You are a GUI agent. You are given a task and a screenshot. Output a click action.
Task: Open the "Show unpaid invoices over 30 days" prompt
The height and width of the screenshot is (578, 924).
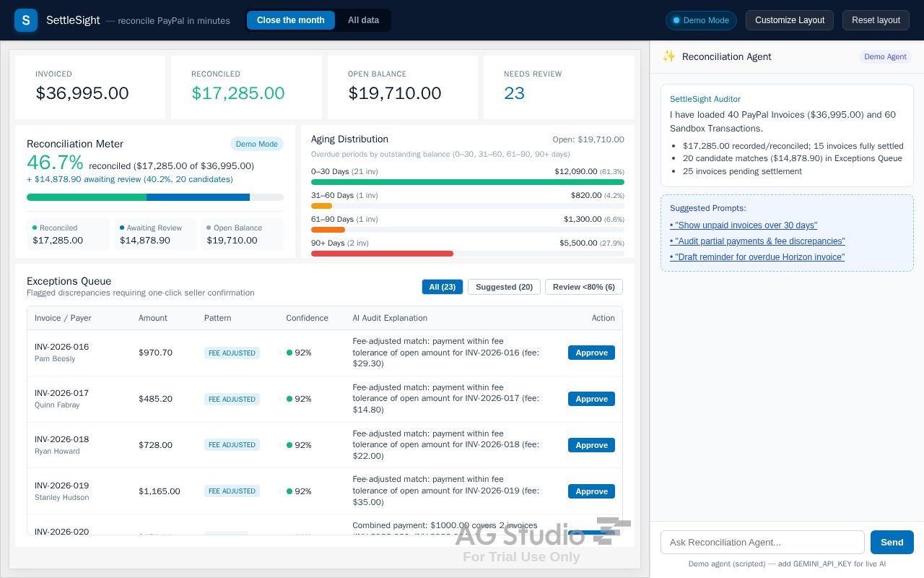[744, 225]
